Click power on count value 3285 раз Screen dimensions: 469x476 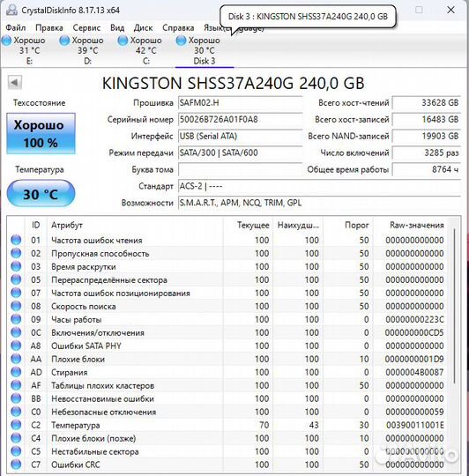coord(427,152)
